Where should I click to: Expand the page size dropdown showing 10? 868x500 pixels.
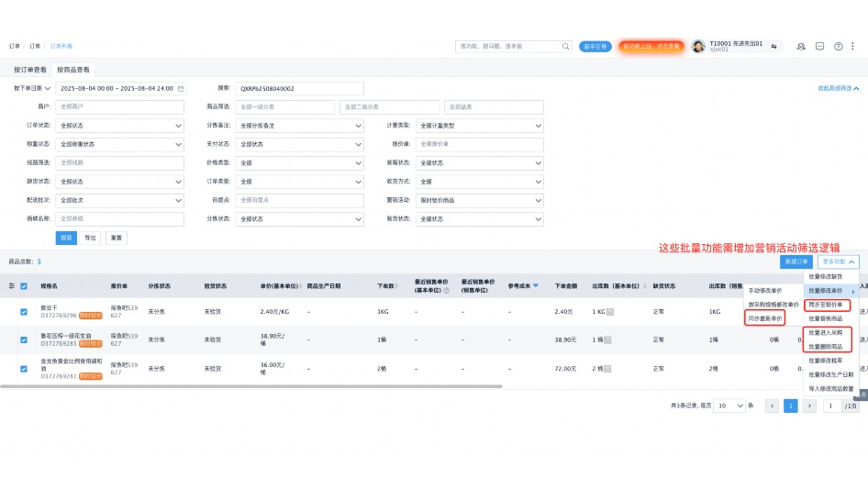pos(729,406)
